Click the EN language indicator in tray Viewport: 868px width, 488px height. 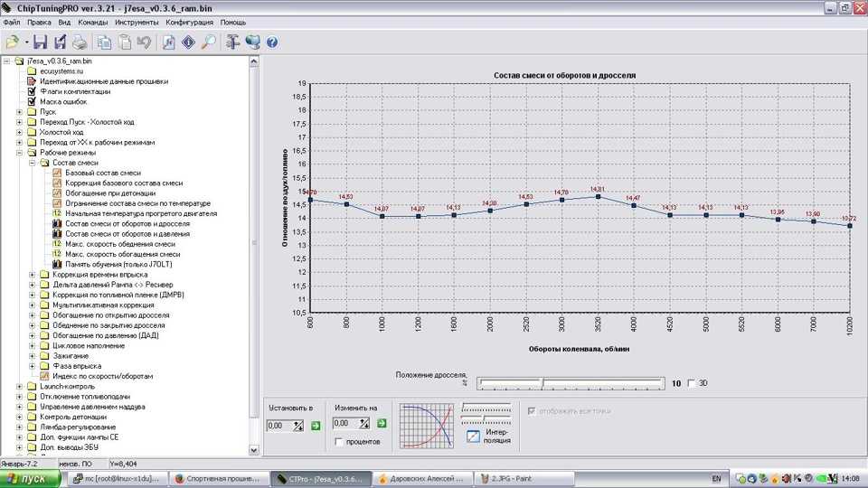tap(716, 479)
